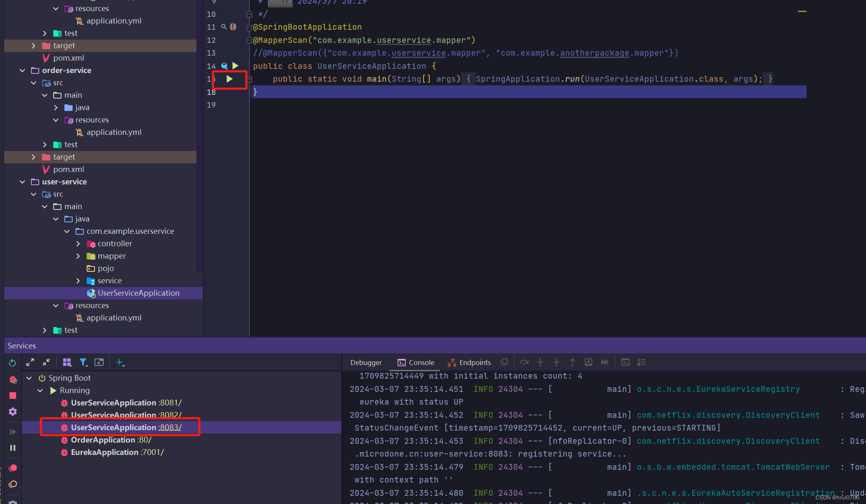866x504 pixels.
Task: Click the Endpoints tab in services panel
Action: [x=474, y=362]
